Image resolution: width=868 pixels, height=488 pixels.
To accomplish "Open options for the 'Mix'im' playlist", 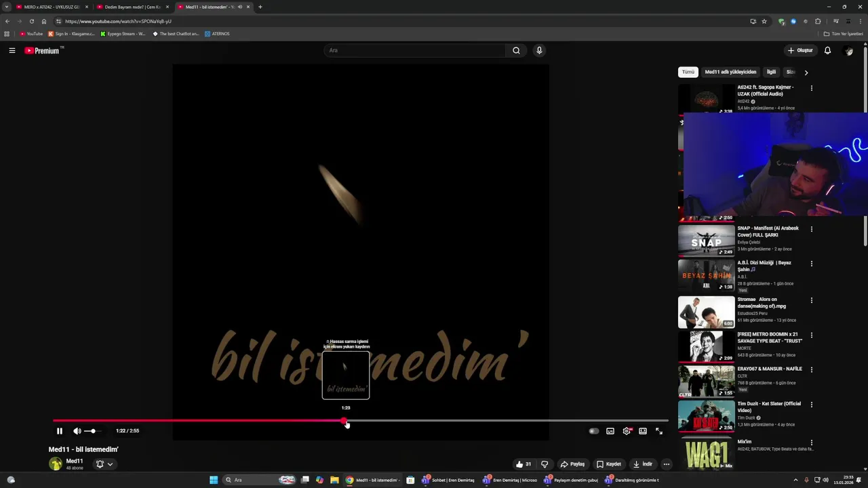I will [x=811, y=443].
